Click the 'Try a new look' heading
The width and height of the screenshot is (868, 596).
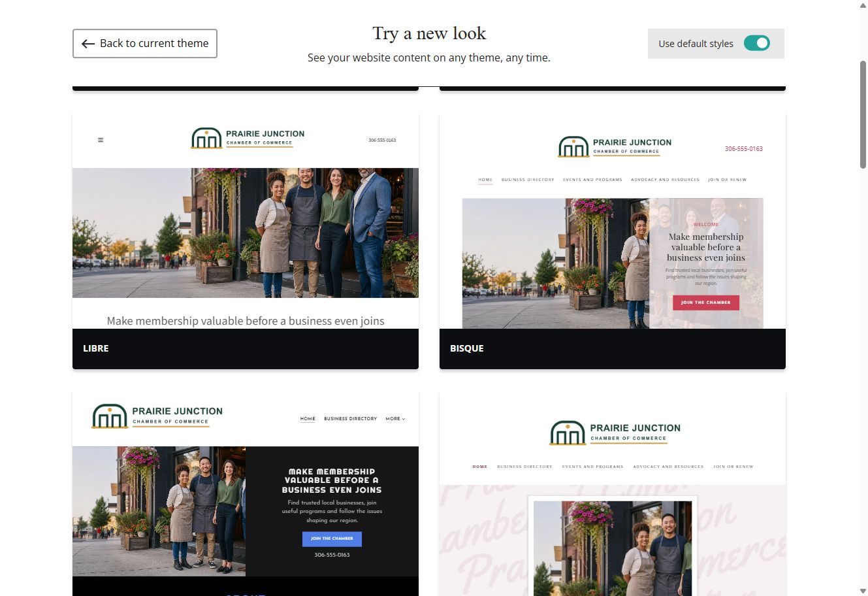429,34
